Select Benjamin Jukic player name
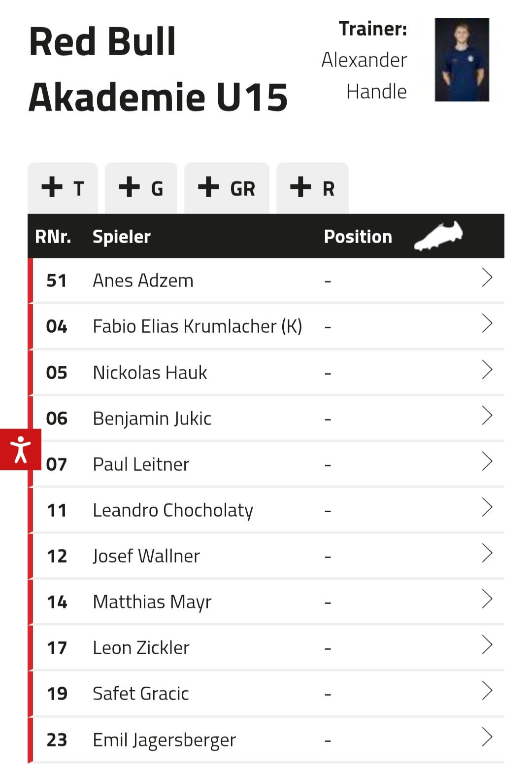The image size is (532, 774). [x=152, y=419]
